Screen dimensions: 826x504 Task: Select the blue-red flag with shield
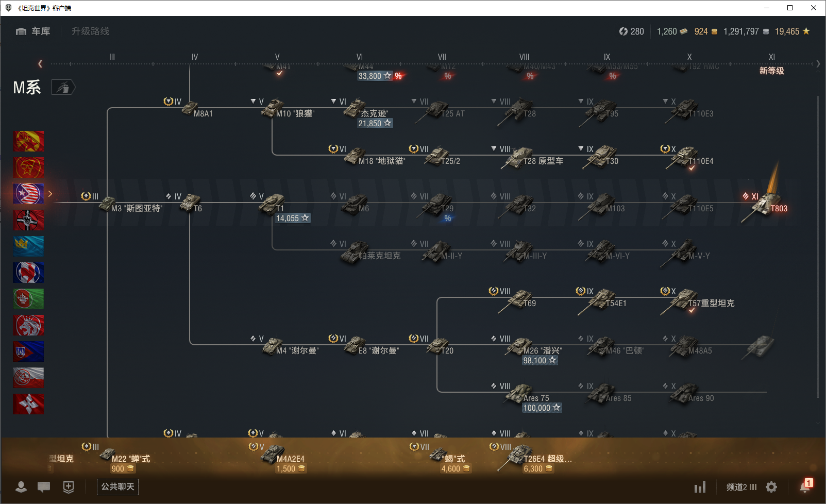28,351
